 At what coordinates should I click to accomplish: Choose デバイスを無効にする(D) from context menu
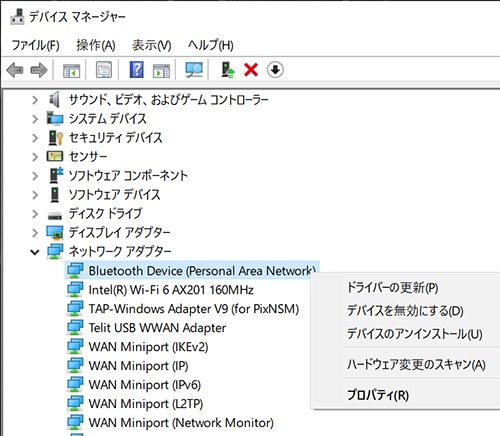pyautogui.click(x=405, y=311)
